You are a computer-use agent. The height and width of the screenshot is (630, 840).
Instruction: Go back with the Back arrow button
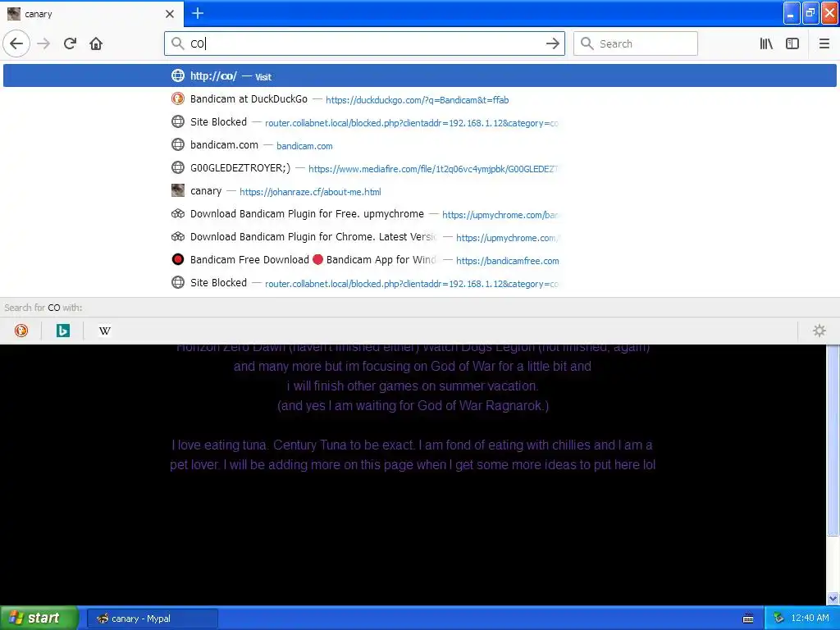point(16,43)
